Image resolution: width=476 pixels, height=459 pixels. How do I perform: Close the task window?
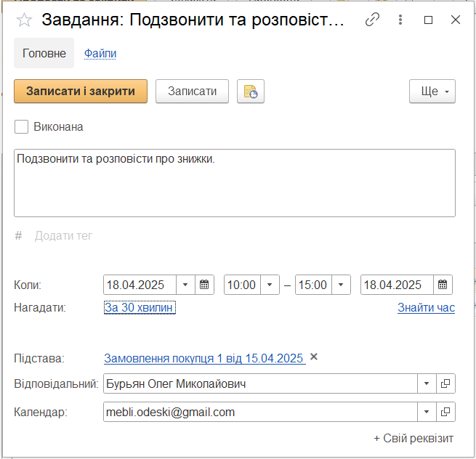(x=456, y=20)
